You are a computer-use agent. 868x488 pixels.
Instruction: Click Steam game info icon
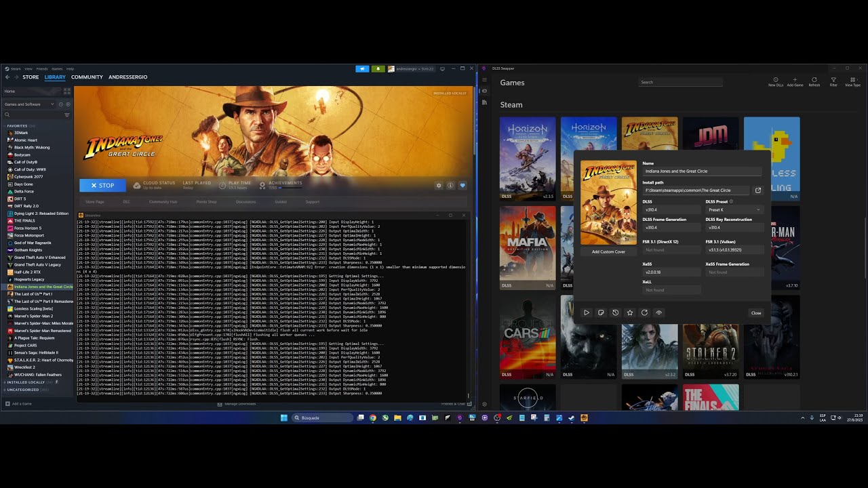pyautogui.click(x=450, y=186)
